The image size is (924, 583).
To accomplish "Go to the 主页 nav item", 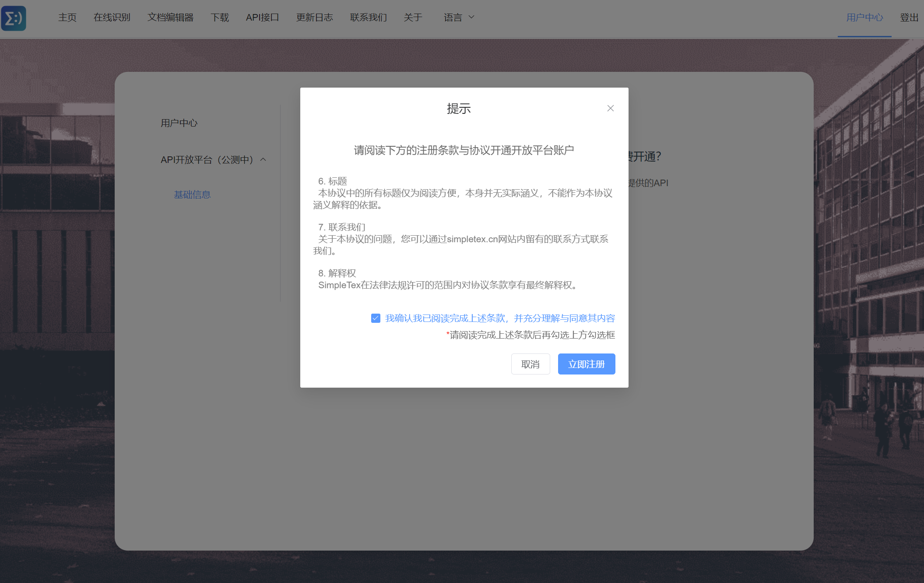I will point(67,18).
